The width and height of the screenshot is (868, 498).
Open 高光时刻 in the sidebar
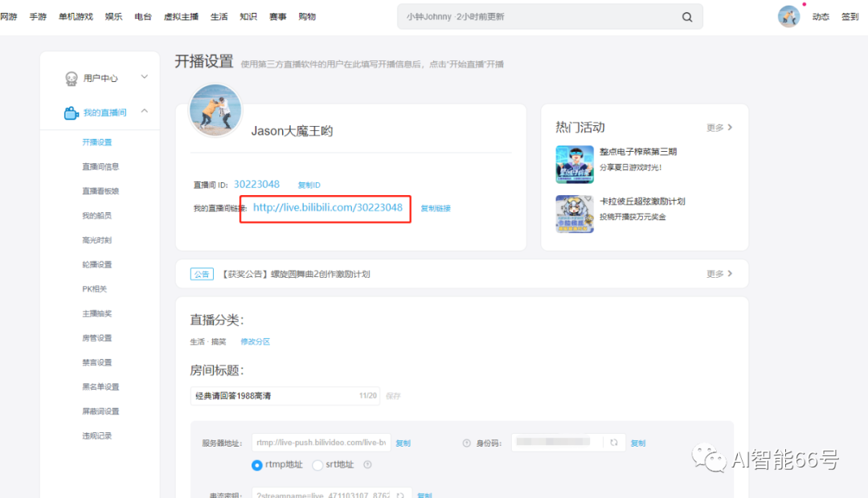pyautogui.click(x=97, y=240)
